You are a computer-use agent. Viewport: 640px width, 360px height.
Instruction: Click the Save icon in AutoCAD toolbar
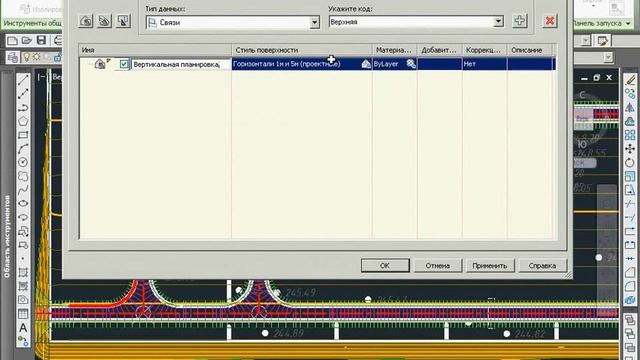tap(41, 40)
